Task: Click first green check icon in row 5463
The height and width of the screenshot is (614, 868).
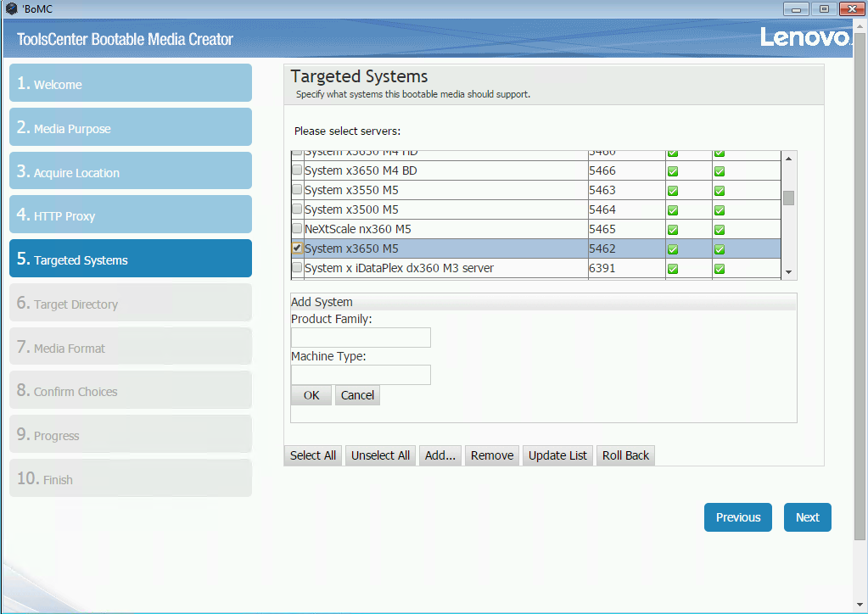Action: (x=673, y=191)
